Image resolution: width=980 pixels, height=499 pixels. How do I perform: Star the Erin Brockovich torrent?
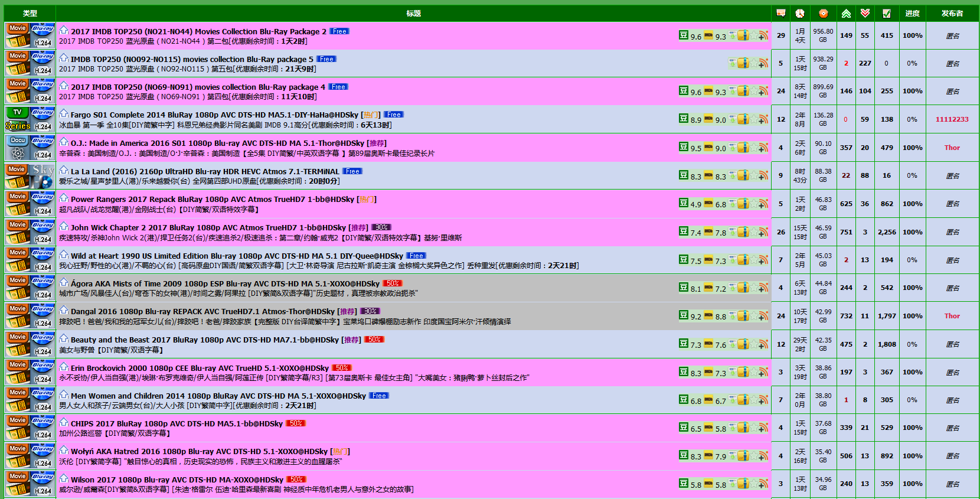tap(754, 372)
